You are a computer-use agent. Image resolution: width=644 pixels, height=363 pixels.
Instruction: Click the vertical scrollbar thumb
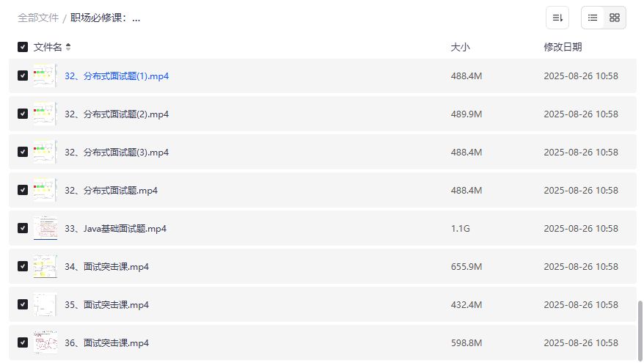[x=640, y=329]
